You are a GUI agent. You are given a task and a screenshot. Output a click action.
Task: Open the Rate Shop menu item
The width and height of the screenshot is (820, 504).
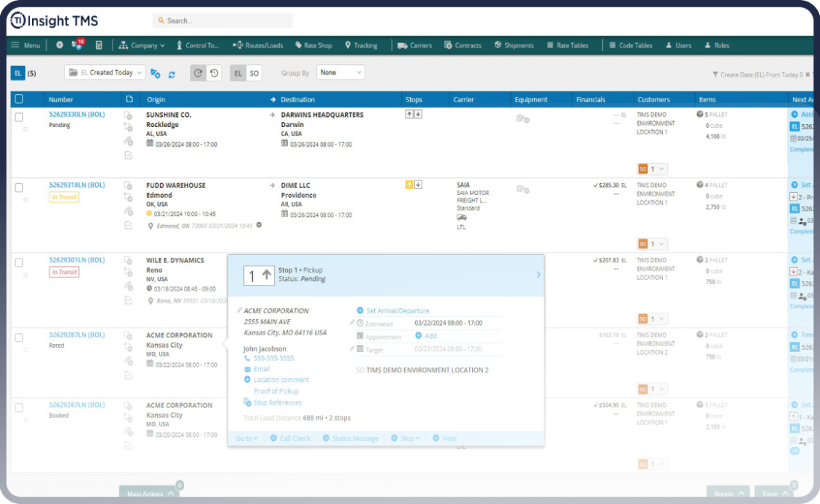pos(313,45)
